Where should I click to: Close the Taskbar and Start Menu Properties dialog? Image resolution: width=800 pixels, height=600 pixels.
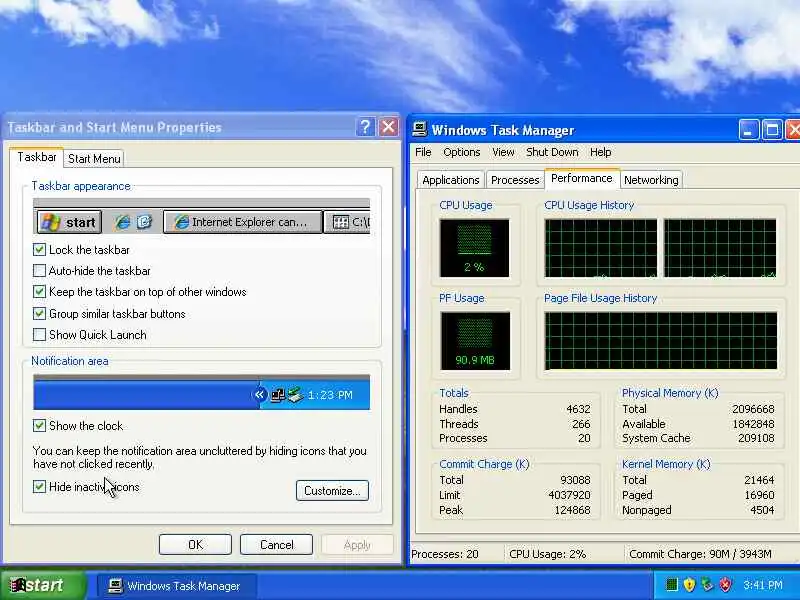pos(388,127)
